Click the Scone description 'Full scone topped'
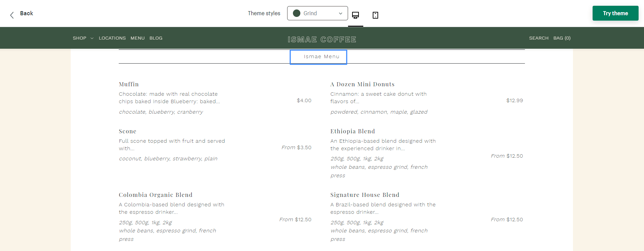644x251 pixels. [x=172, y=145]
